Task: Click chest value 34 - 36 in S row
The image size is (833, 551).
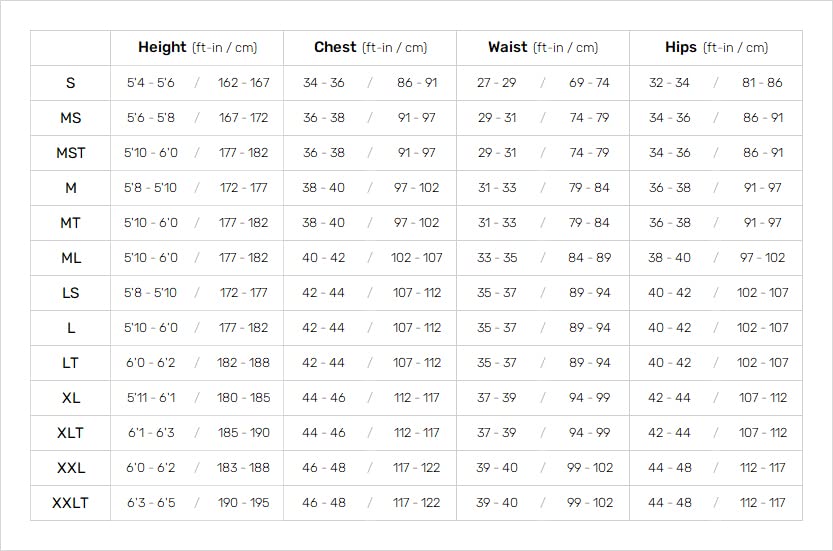Action: 324,83
